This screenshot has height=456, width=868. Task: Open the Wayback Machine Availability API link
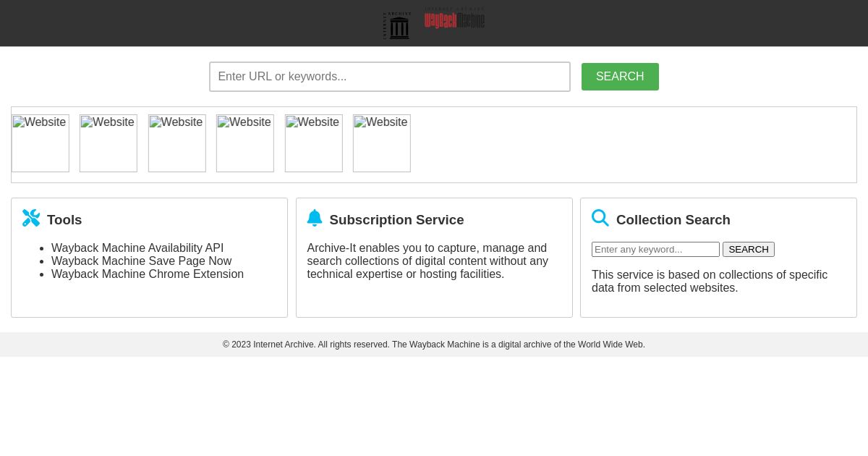(137, 248)
